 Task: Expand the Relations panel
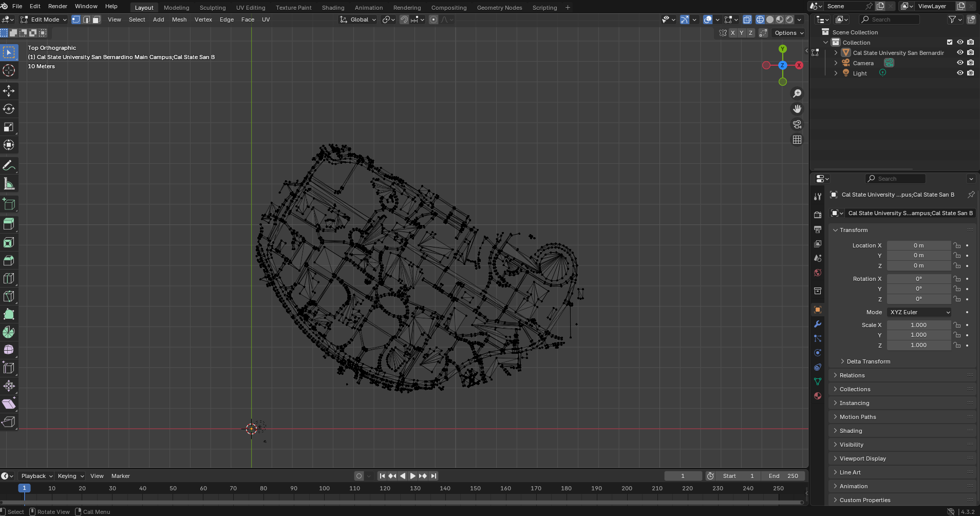(x=852, y=375)
